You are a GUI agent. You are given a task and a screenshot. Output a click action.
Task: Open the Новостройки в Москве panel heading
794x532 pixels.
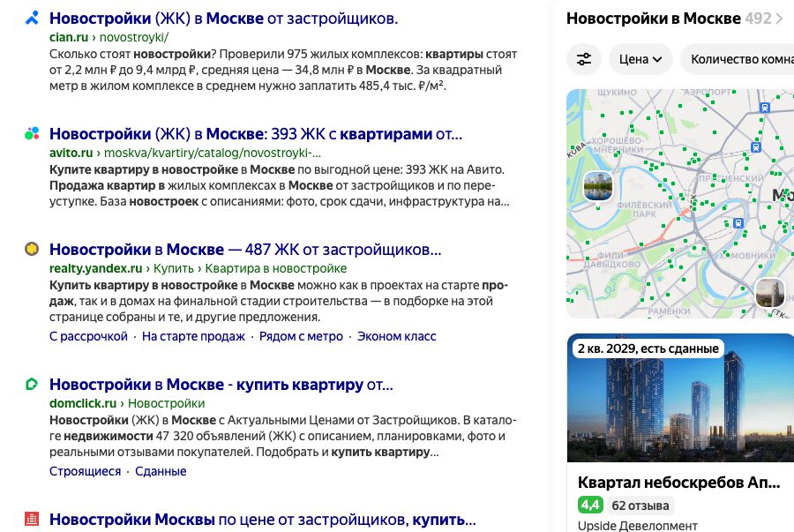tap(653, 19)
